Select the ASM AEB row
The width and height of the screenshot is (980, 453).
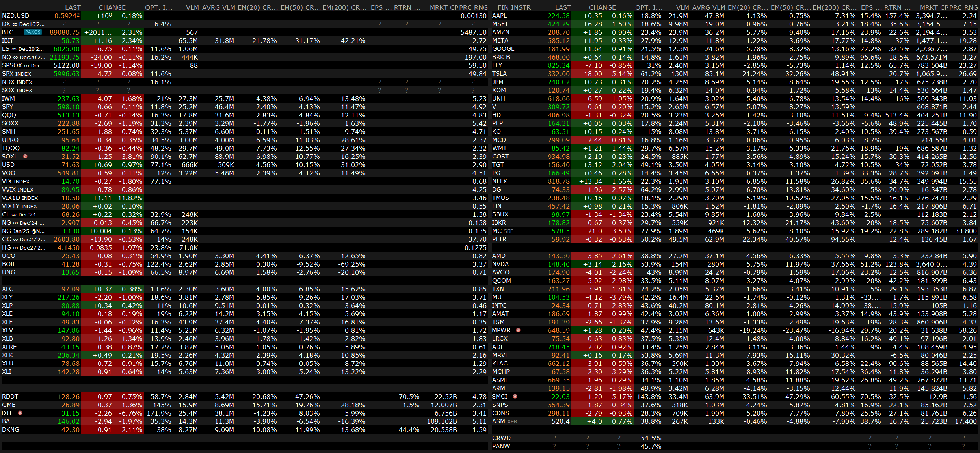(735, 421)
